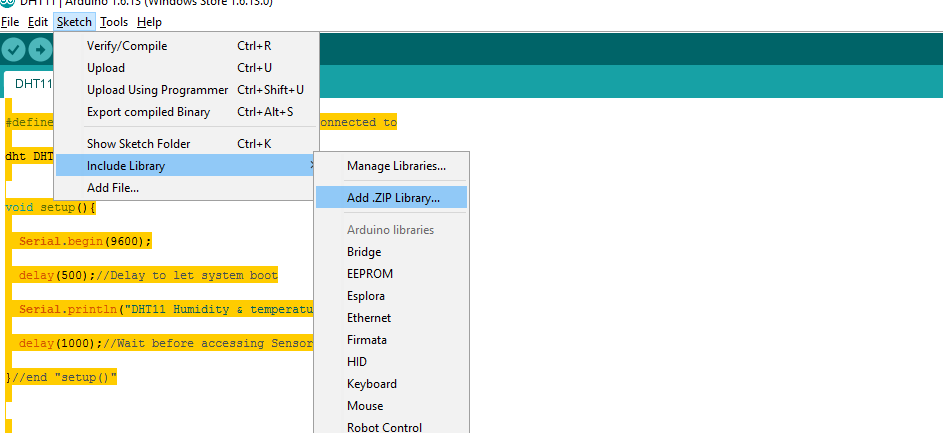Include the Firmata library
This screenshot has width=943, height=433.
[x=367, y=340]
